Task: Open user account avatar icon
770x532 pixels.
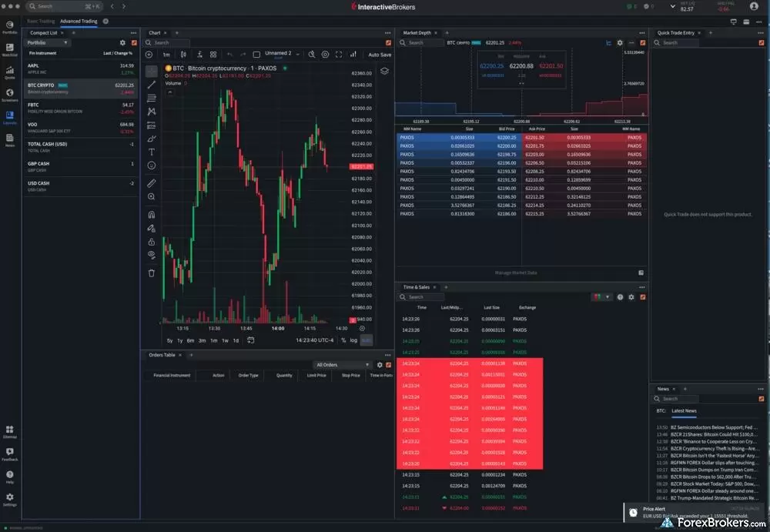Action: point(755,6)
